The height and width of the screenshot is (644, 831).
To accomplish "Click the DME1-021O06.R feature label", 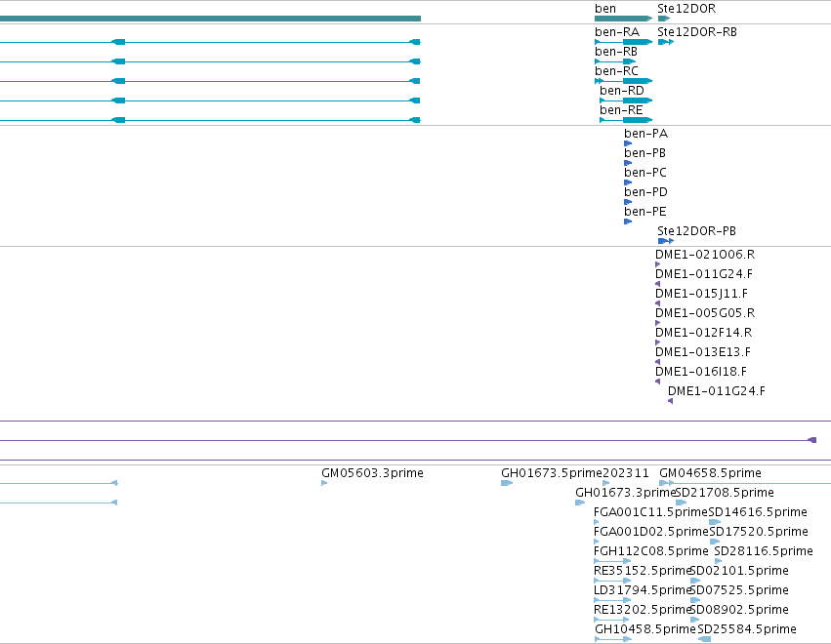I will coord(705,255).
